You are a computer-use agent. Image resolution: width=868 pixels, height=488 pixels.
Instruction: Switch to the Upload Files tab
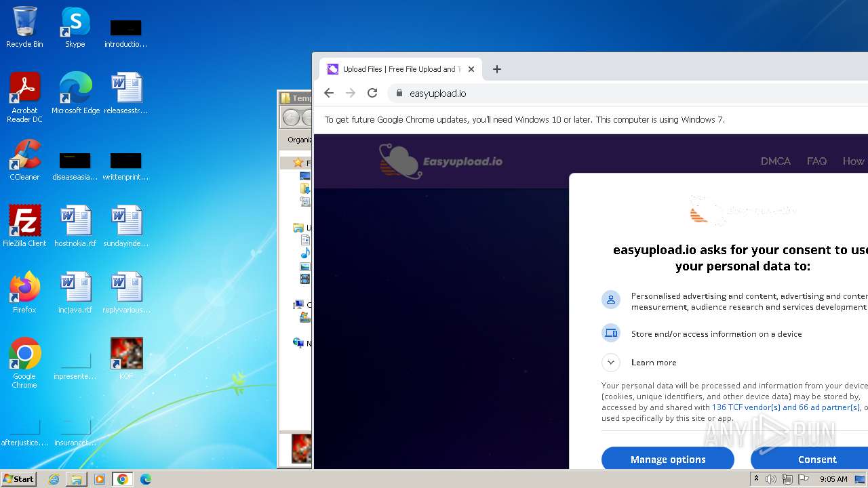(401, 69)
